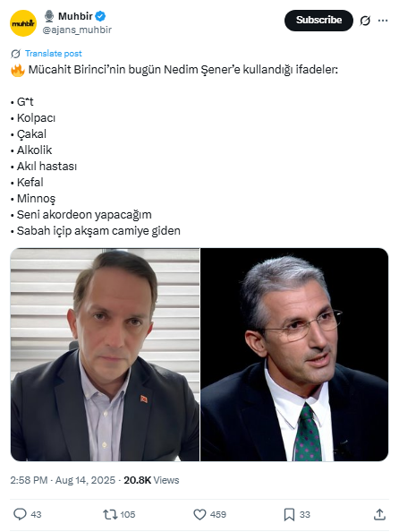Click the 105 reposts count
The height and width of the screenshot is (532, 399).
click(127, 515)
